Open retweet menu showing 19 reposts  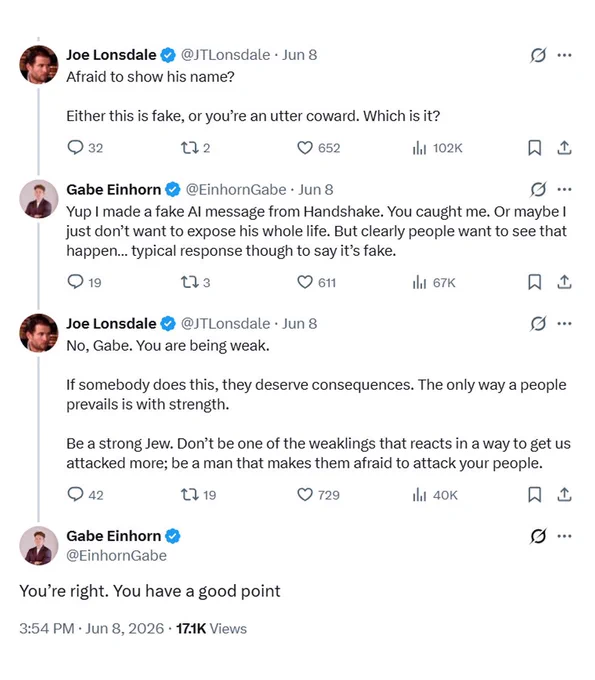pyautogui.click(x=190, y=494)
